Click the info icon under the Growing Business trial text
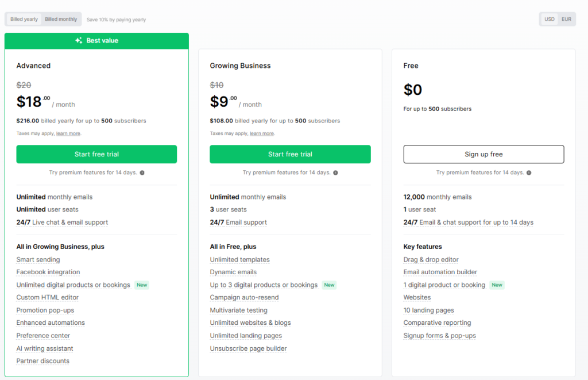This screenshot has width=588, height=380. point(335,172)
